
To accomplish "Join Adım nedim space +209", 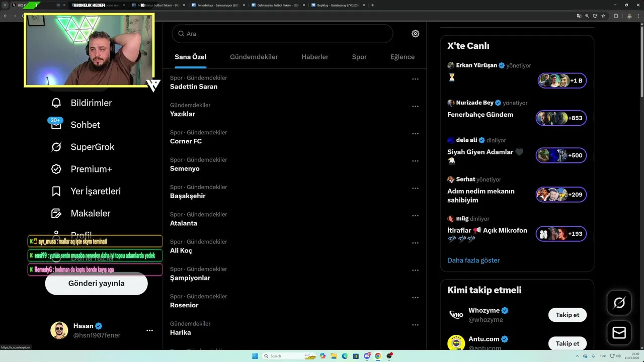I will 561,195.
